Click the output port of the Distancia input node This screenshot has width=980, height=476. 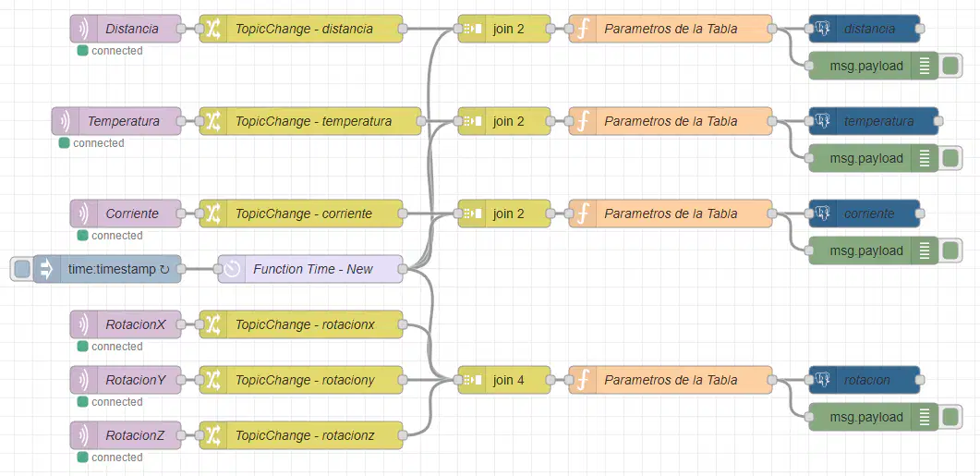[x=181, y=29]
